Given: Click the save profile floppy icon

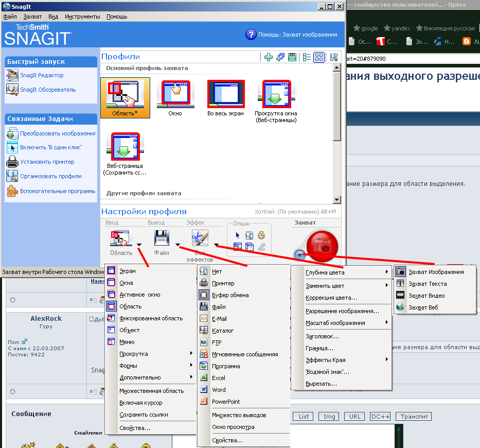Looking at the screenshot, I should coord(292,57).
